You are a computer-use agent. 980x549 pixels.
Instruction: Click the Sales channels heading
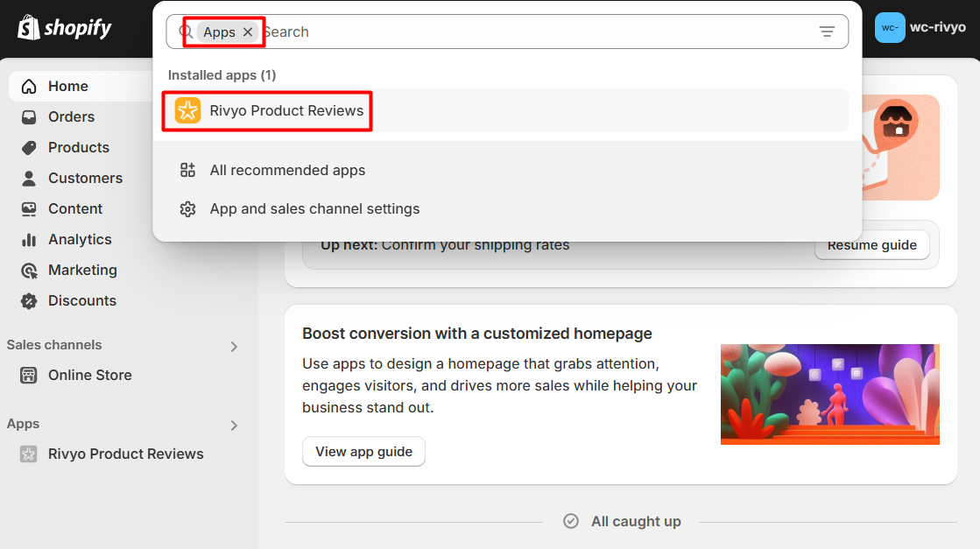(x=54, y=345)
